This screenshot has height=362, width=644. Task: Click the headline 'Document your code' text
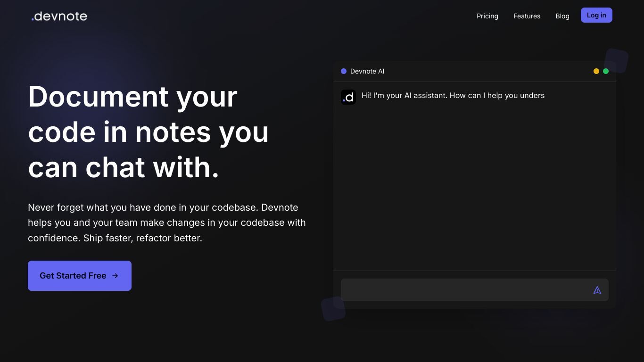click(149, 132)
